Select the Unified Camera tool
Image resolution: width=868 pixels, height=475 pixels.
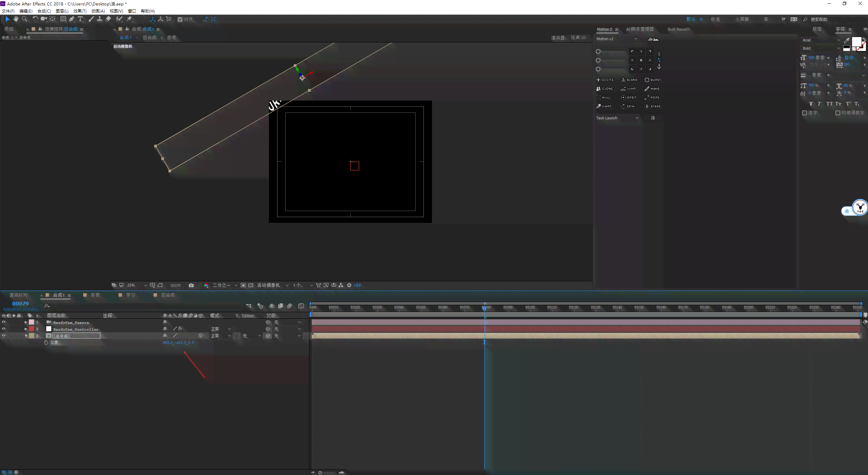pos(43,19)
